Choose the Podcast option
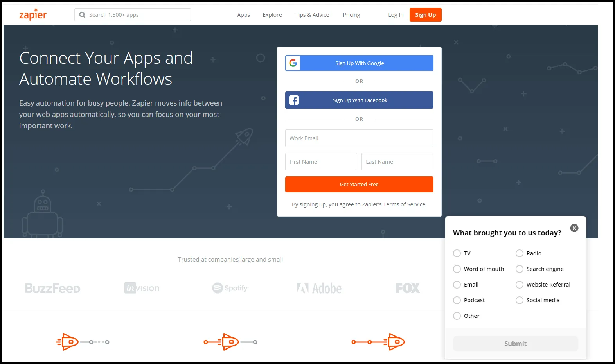Viewport: 615px width, 364px height. (x=457, y=300)
